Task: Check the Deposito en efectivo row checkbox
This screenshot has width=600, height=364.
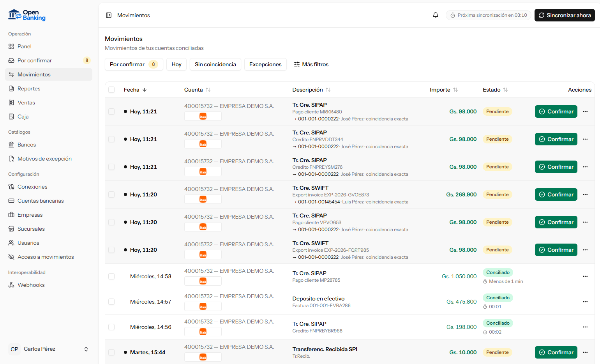Action: click(111, 302)
